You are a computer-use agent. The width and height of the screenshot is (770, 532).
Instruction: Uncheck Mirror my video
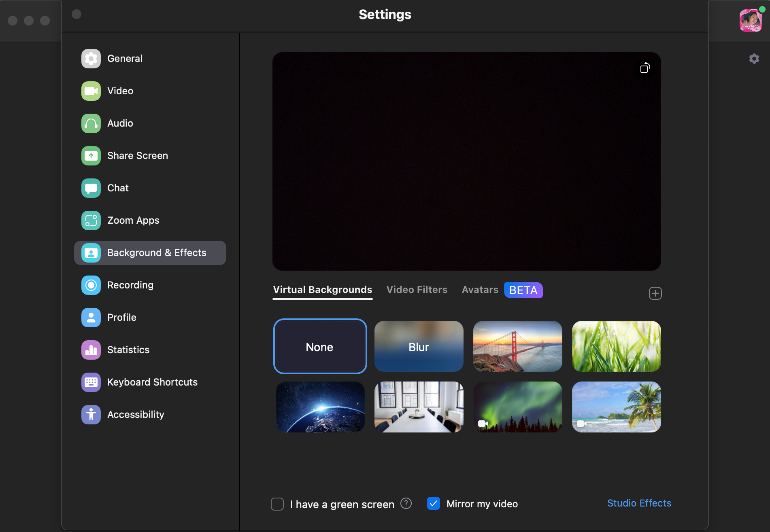(x=434, y=504)
